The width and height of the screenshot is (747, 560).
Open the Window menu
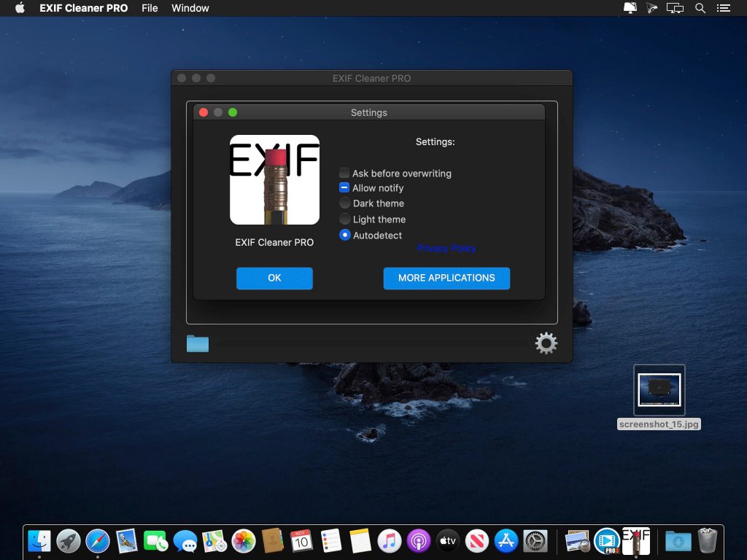(190, 8)
